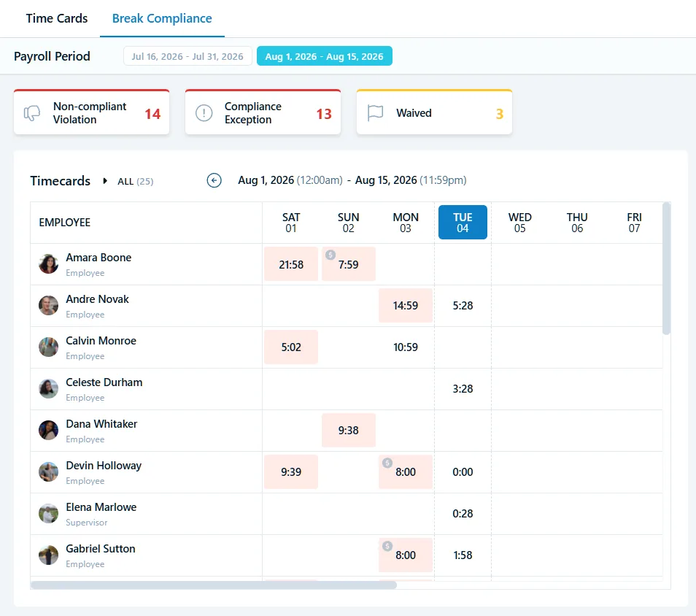Click the thumbs-down violation icon

pyautogui.click(x=32, y=113)
